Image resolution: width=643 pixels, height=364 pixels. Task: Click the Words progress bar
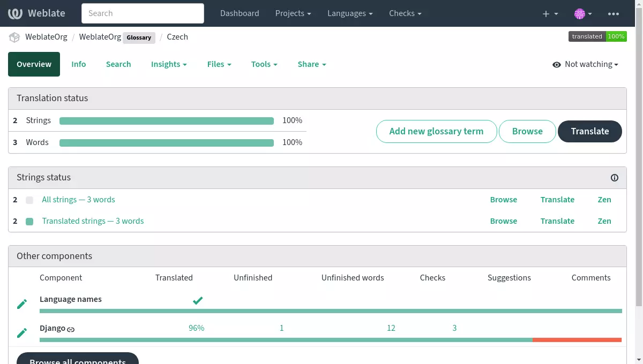point(167,143)
